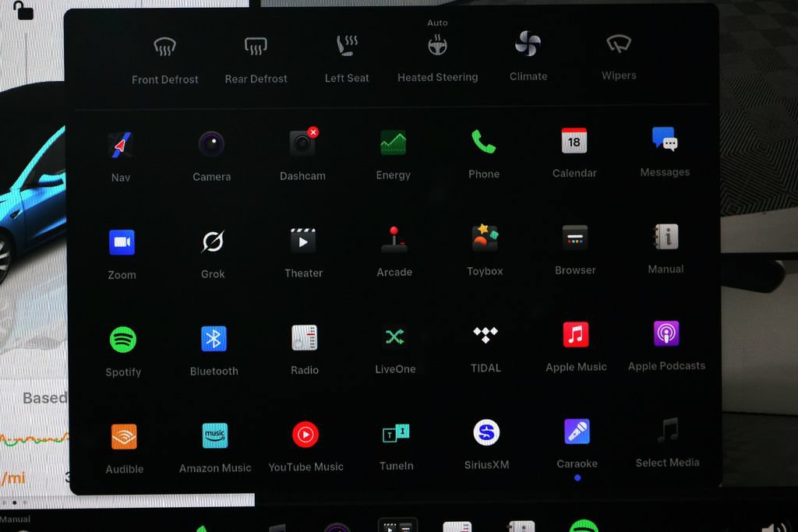The width and height of the screenshot is (798, 532).
Task: Open Climate fan controls
Action: [528, 44]
